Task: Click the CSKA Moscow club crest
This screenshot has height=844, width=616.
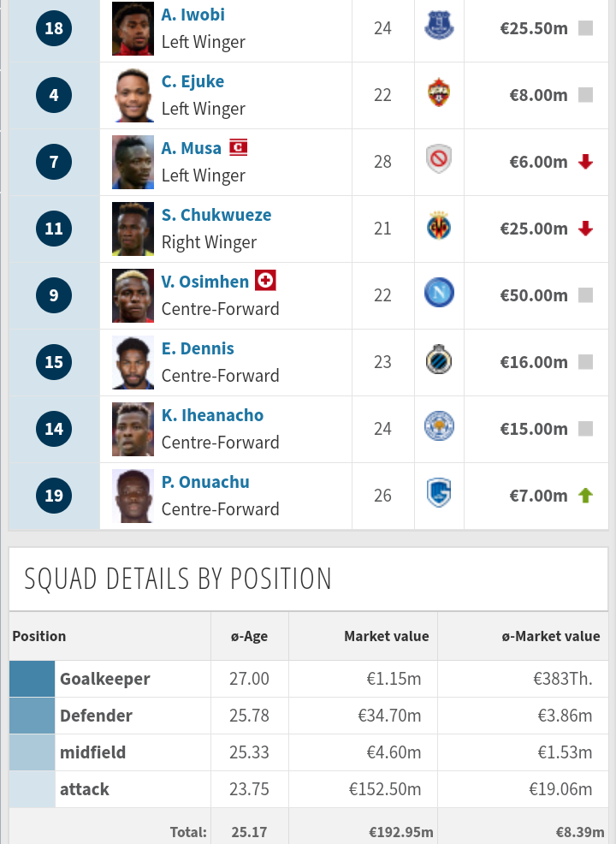Action: (439, 92)
